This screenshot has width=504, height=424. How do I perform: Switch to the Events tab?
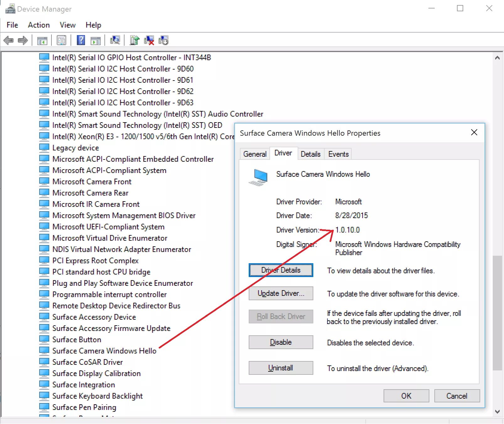pos(338,154)
